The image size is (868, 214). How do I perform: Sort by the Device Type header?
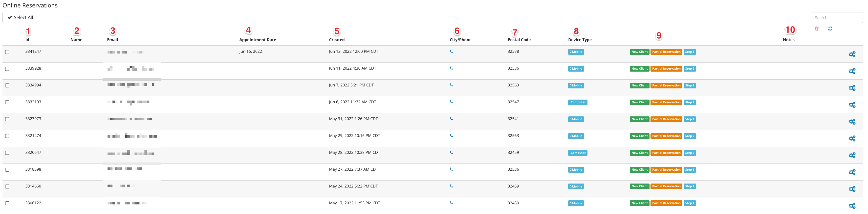[x=580, y=40]
